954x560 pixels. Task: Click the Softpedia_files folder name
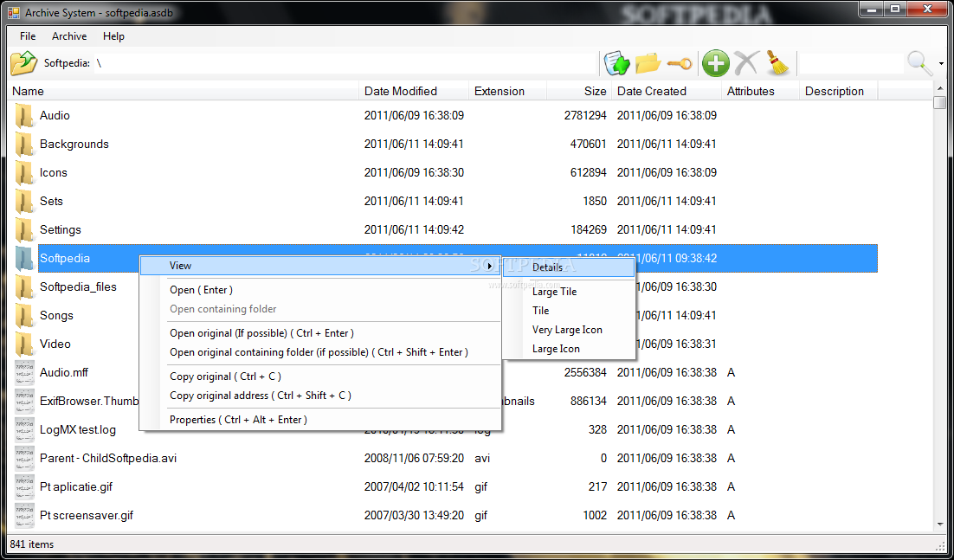[78, 287]
